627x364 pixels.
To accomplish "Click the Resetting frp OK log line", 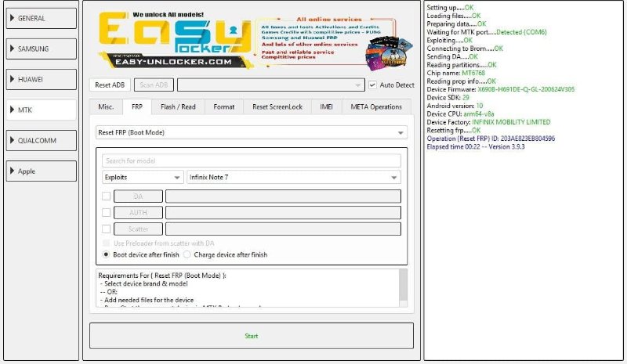I will [454, 130].
